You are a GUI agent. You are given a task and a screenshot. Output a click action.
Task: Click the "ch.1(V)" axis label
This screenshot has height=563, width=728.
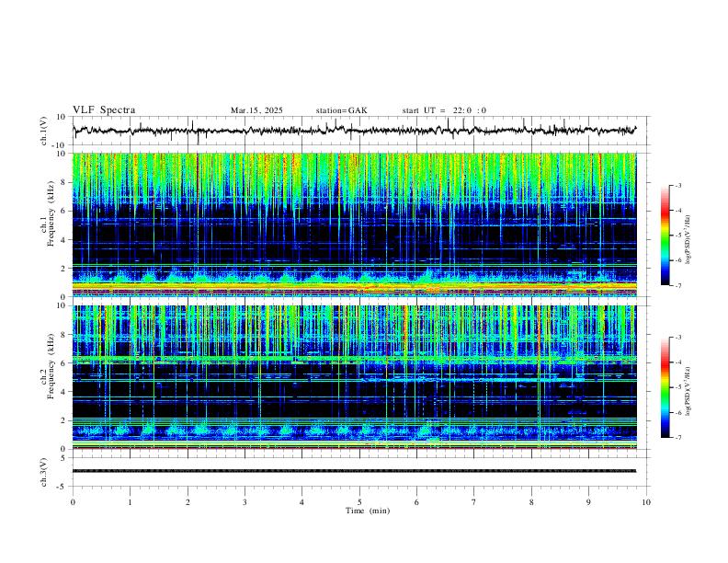44,131
